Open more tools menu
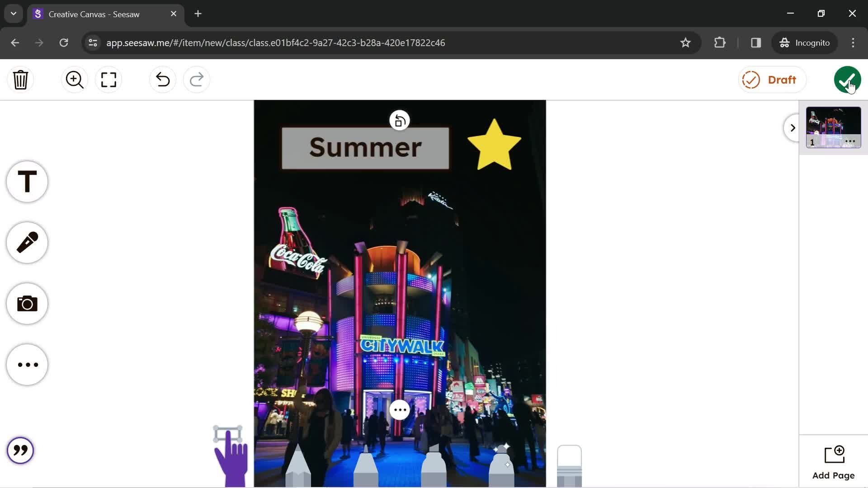 click(28, 364)
